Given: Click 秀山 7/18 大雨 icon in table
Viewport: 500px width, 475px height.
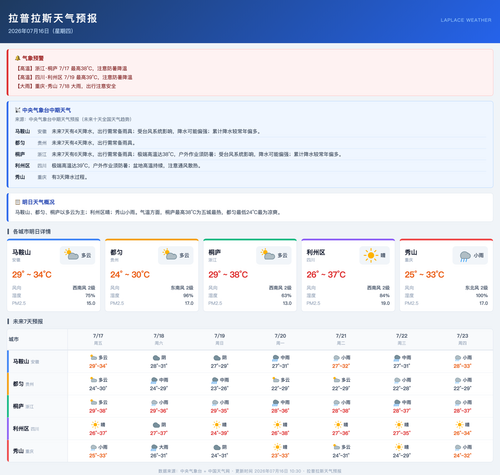Looking at the screenshot, I should coord(154,447).
